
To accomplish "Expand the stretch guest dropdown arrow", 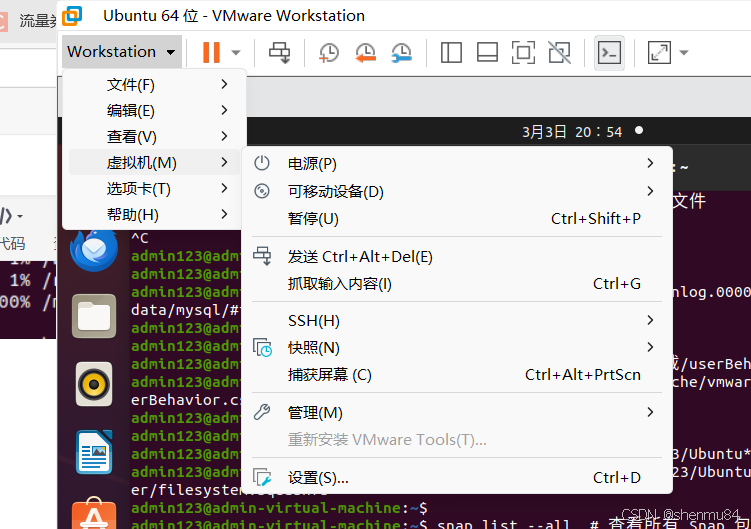I will [x=684, y=52].
